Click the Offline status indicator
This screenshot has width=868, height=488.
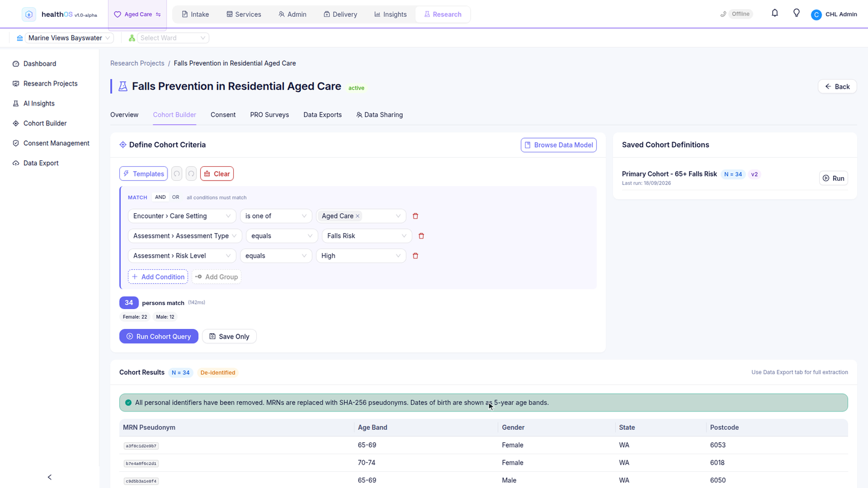736,14
